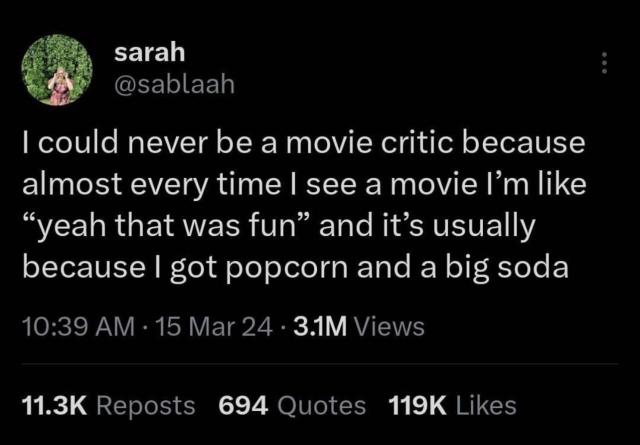
Task: Open the Quotes list label
Action: (x=321, y=407)
